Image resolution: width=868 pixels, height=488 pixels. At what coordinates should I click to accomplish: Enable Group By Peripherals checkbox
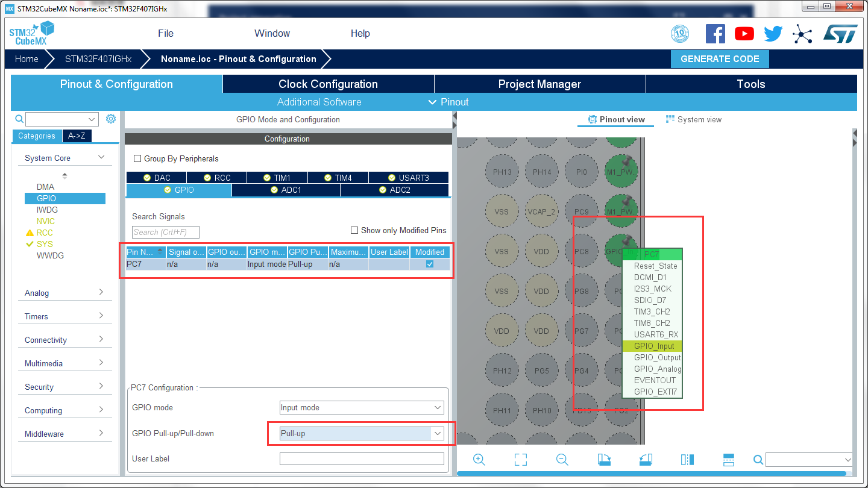pos(137,158)
